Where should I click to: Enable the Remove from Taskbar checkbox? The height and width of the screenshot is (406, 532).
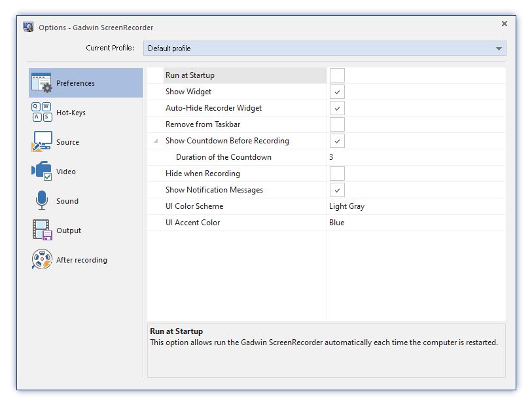[x=337, y=124]
